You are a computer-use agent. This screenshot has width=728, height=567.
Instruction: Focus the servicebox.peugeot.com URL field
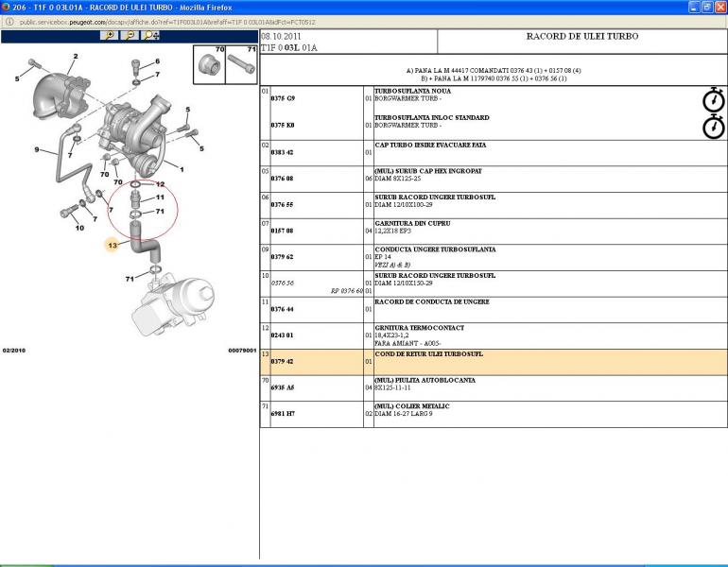point(167,23)
